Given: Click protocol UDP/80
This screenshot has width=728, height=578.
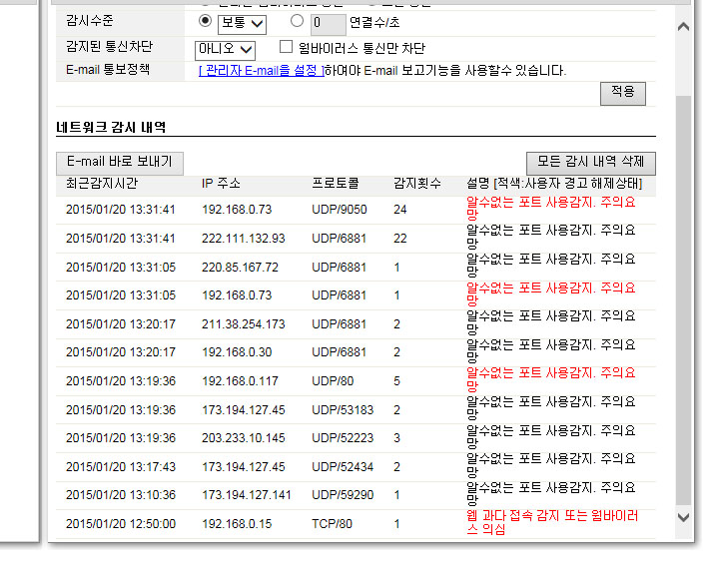Looking at the screenshot, I should pos(333,381).
